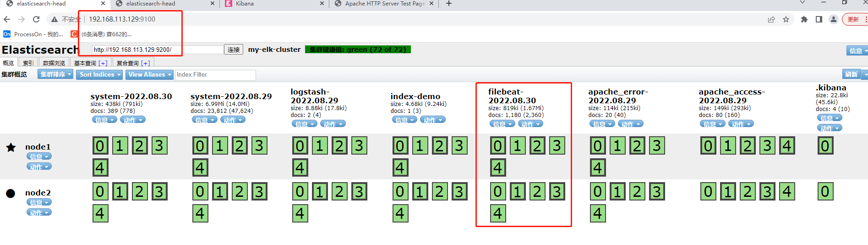Click the node2 name label
Image resolution: width=868 pixels, height=245 pixels.
(38, 193)
